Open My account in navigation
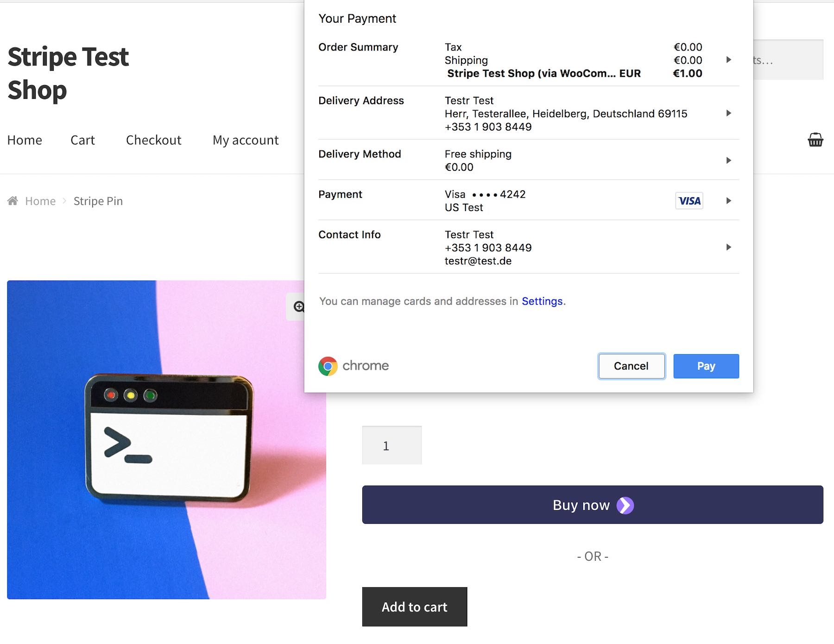 pos(246,140)
